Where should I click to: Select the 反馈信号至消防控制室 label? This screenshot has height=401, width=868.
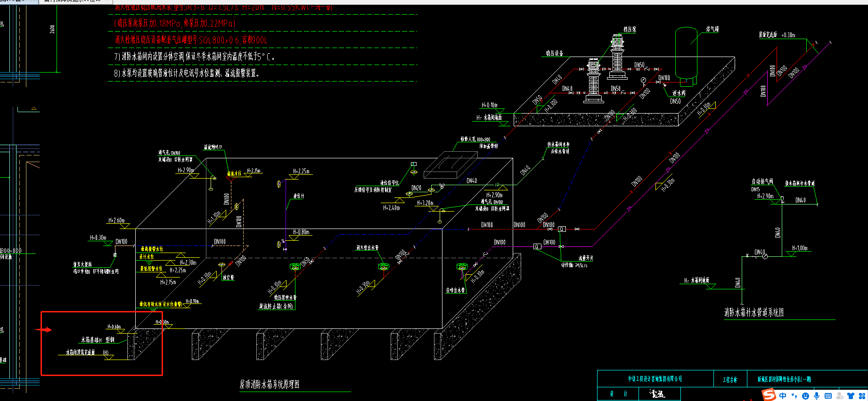(x=373, y=190)
